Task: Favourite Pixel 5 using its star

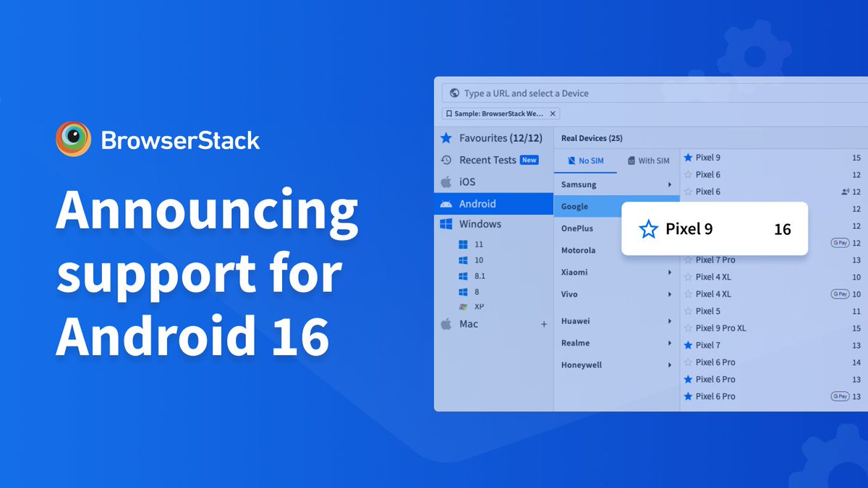Action: [x=688, y=311]
